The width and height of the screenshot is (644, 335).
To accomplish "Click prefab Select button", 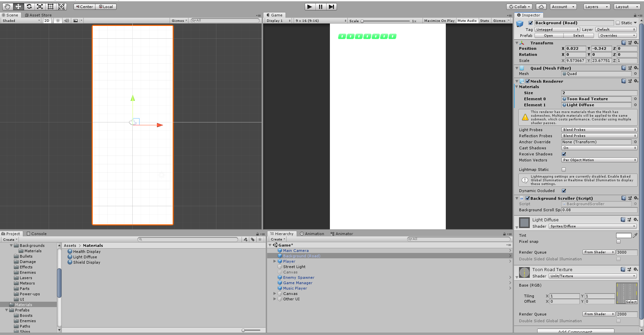I will [x=578, y=36].
